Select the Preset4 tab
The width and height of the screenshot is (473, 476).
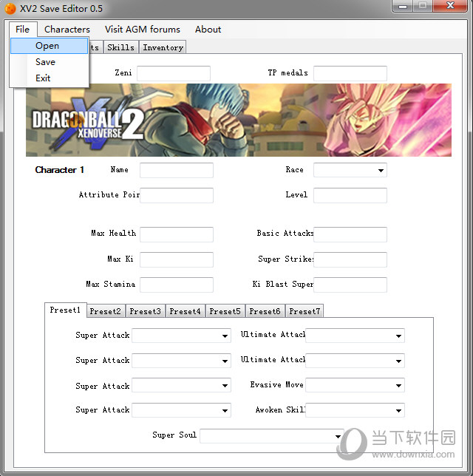click(186, 311)
